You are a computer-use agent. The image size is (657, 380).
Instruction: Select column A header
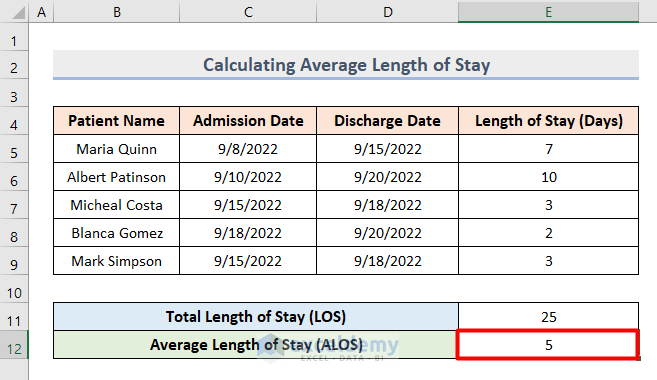pyautogui.click(x=41, y=12)
